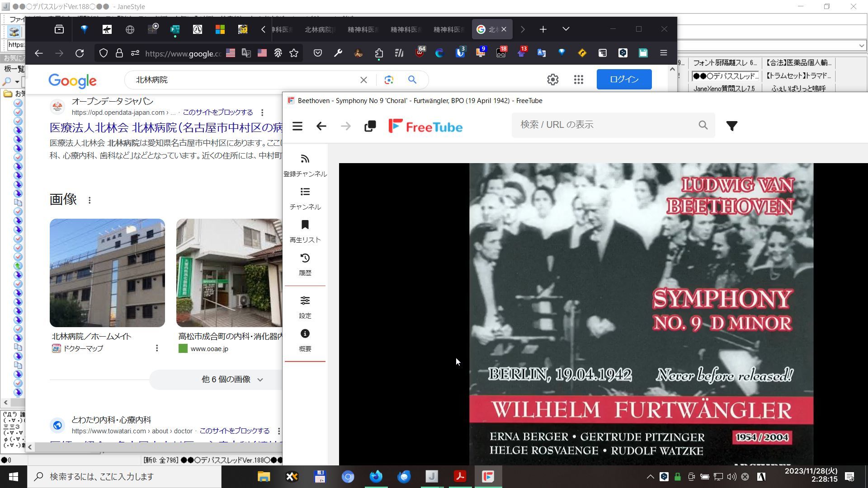Open Google Translate extension icon
Viewport: 868px width, 488px height.
(541, 53)
